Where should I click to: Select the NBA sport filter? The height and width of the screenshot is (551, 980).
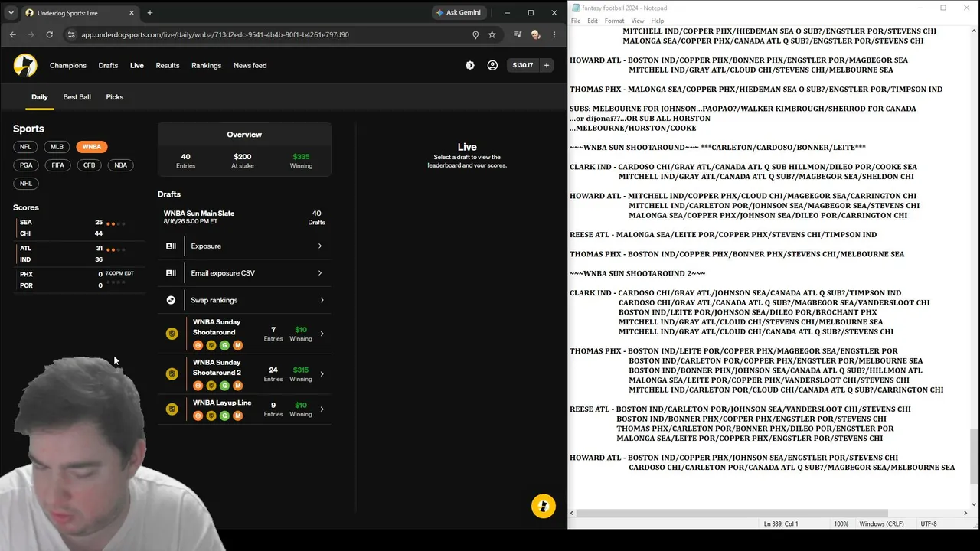(120, 165)
